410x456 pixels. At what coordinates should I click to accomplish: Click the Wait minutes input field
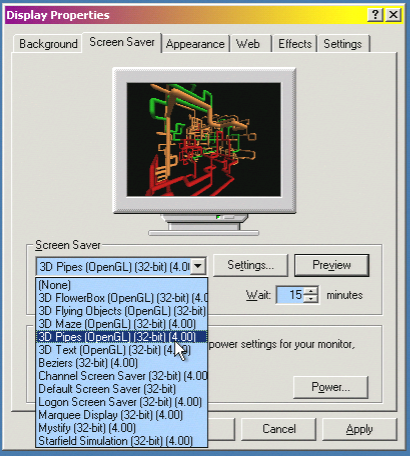click(291, 295)
